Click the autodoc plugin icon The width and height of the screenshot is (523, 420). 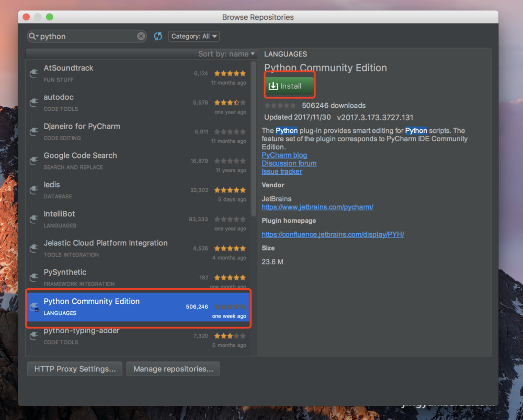click(35, 102)
